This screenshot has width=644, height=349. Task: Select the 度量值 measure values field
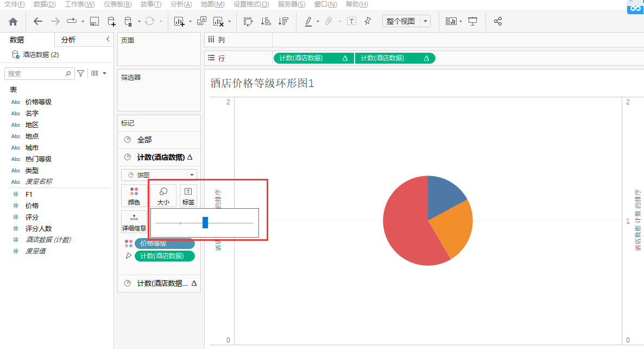coord(35,251)
